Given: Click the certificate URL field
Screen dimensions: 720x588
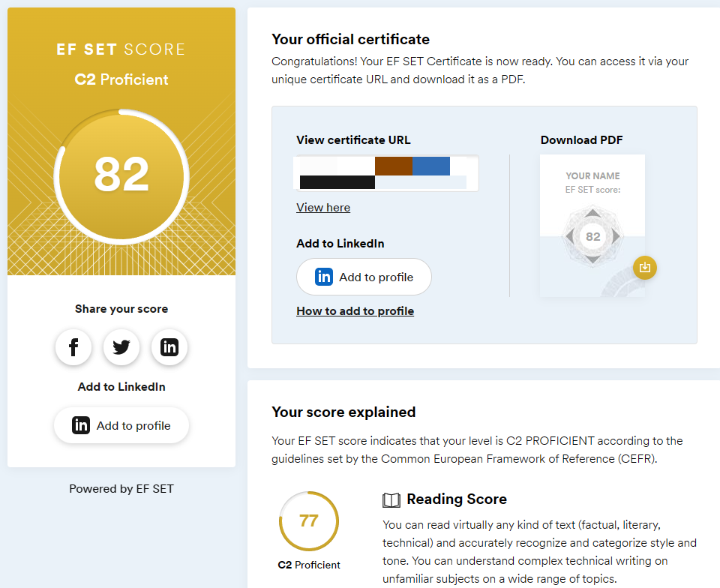Looking at the screenshot, I should click(386, 173).
